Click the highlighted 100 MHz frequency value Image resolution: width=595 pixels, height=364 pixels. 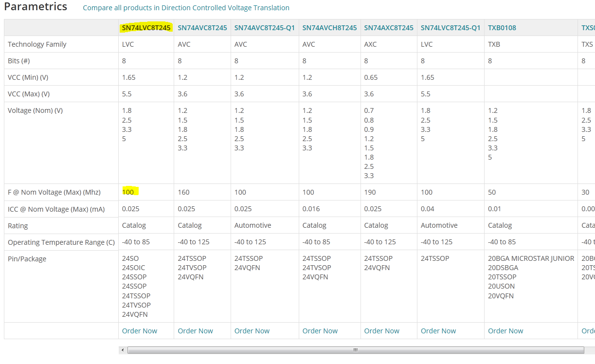(x=128, y=192)
